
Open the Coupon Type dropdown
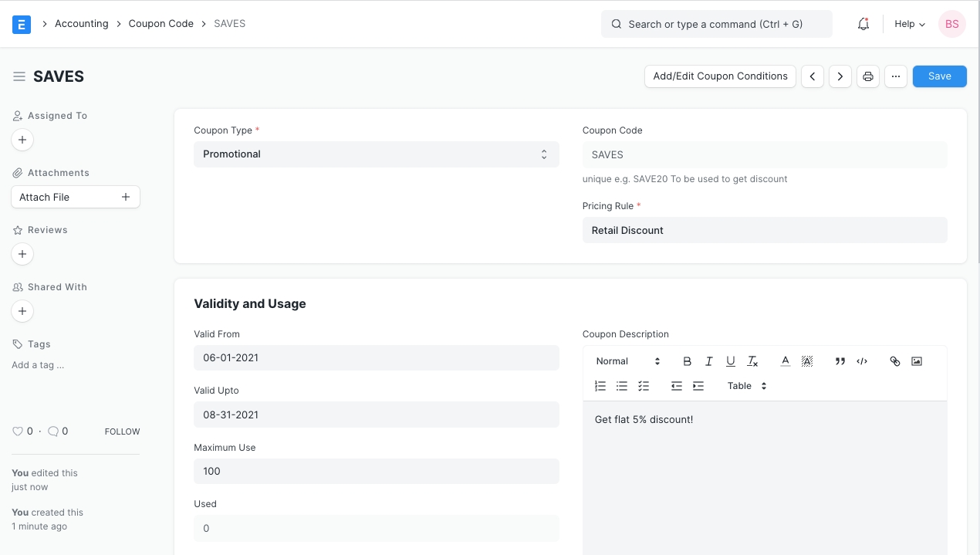click(x=376, y=154)
